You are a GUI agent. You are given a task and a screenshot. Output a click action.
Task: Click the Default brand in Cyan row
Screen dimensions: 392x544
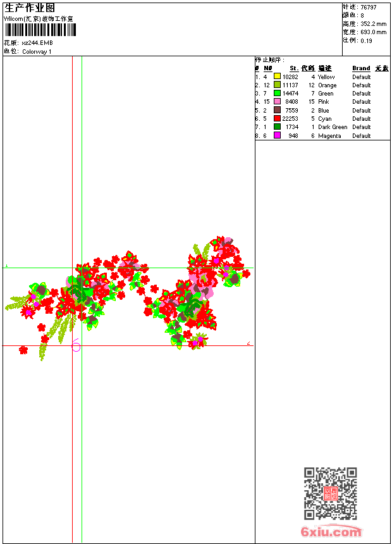362,119
